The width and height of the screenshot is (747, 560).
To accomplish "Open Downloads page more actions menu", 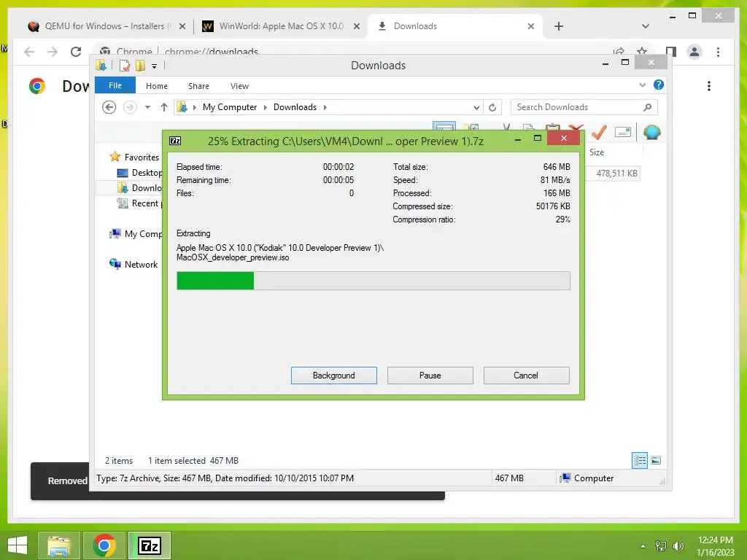I will pos(709,86).
